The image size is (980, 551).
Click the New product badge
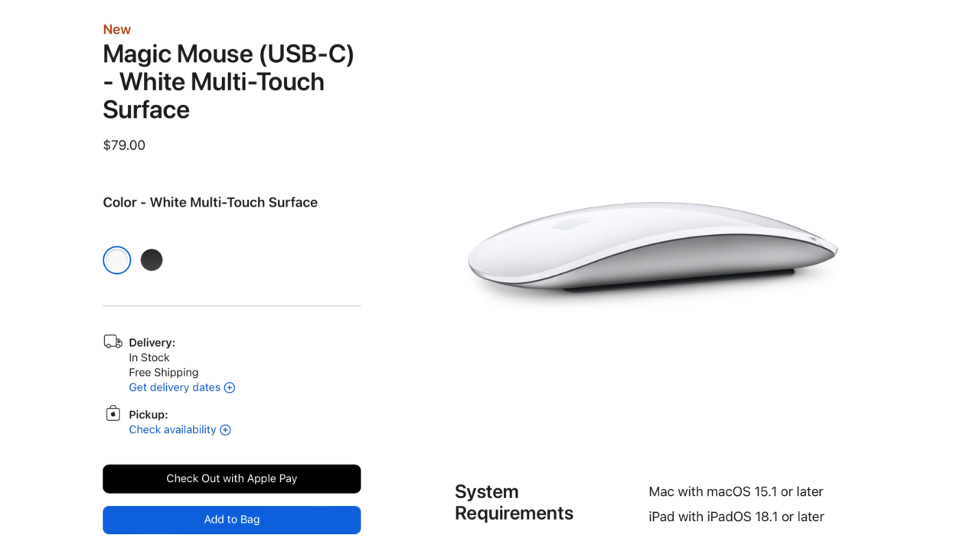click(x=116, y=29)
